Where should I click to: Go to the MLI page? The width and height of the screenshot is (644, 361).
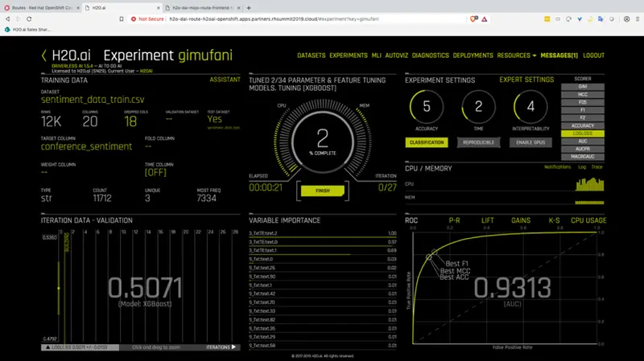click(x=376, y=55)
